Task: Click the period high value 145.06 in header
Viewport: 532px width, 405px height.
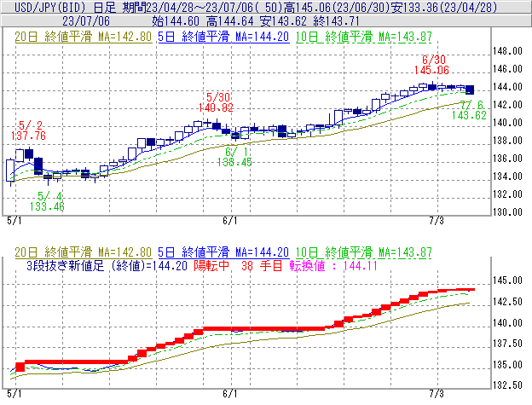Action: (x=313, y=7)
